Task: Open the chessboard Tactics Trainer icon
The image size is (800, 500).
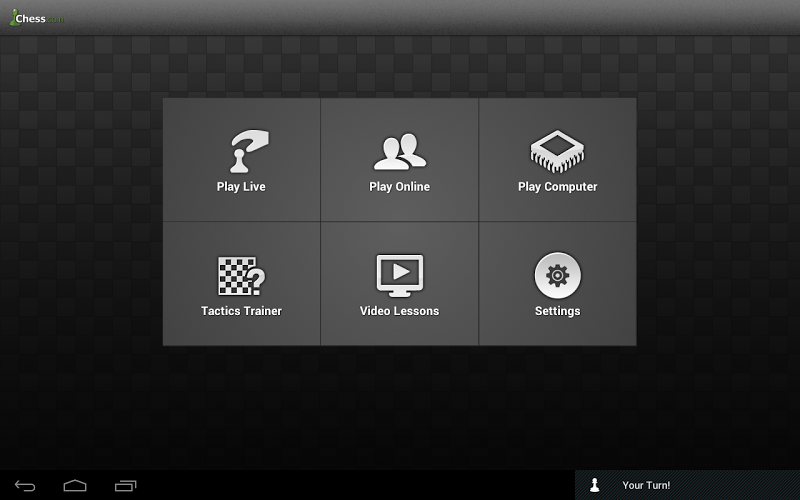Action: (x=242, y=276)
